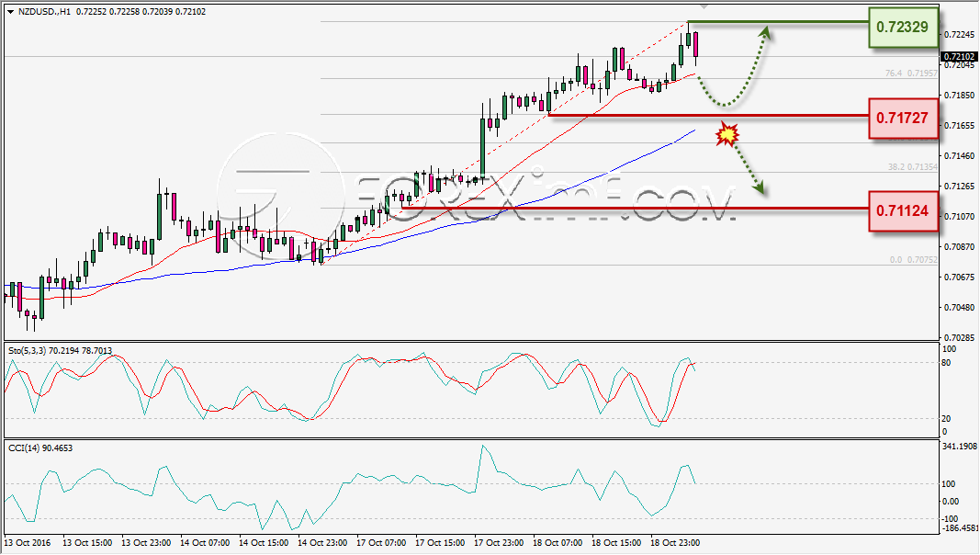Viewport: 980px width, 555px height.
Task: Select the OHLC close value 0.72102 in header
Action: 189,12
